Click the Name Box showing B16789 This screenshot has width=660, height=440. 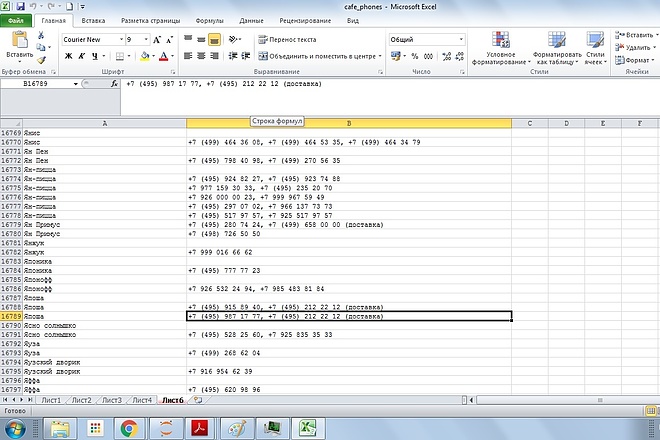[36, 84]
